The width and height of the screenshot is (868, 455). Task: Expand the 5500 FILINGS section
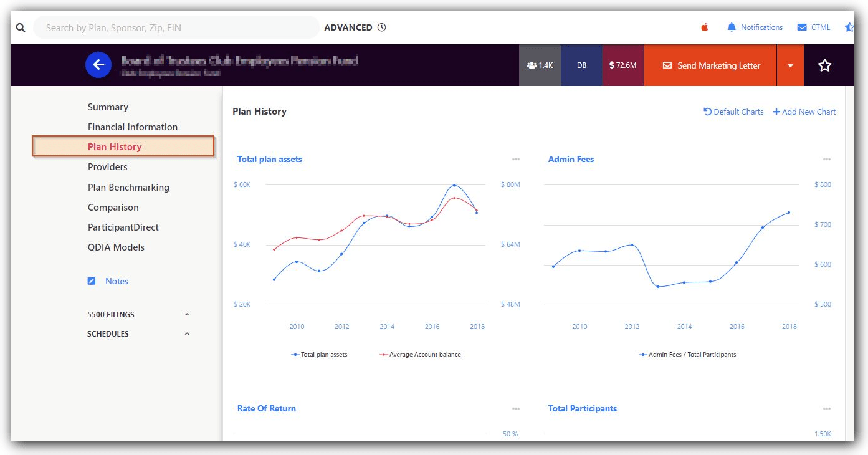[187, 315]
